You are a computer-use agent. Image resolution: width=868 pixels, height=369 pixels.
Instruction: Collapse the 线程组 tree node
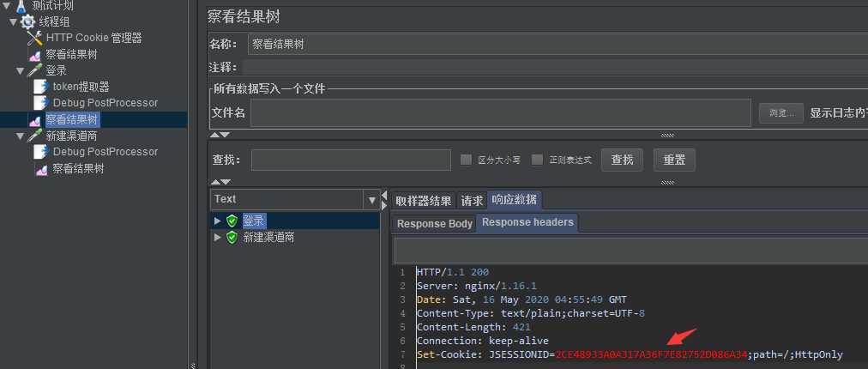(13, 22)
